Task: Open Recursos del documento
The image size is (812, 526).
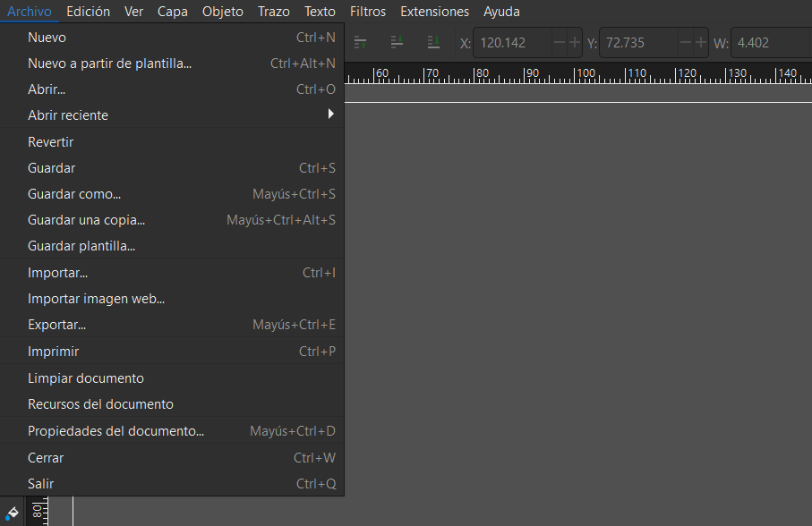Action: [x=172, y=404]
